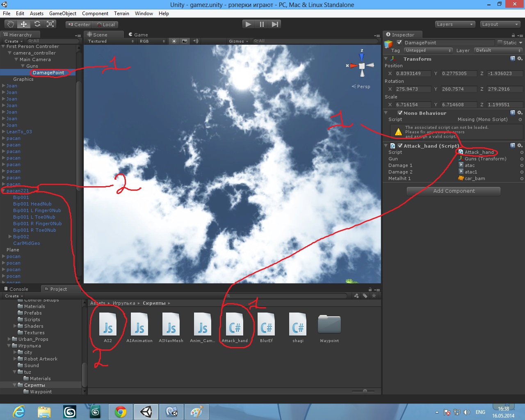Click the Step frame button
The image size is (525, 420).
pos(275,24)
